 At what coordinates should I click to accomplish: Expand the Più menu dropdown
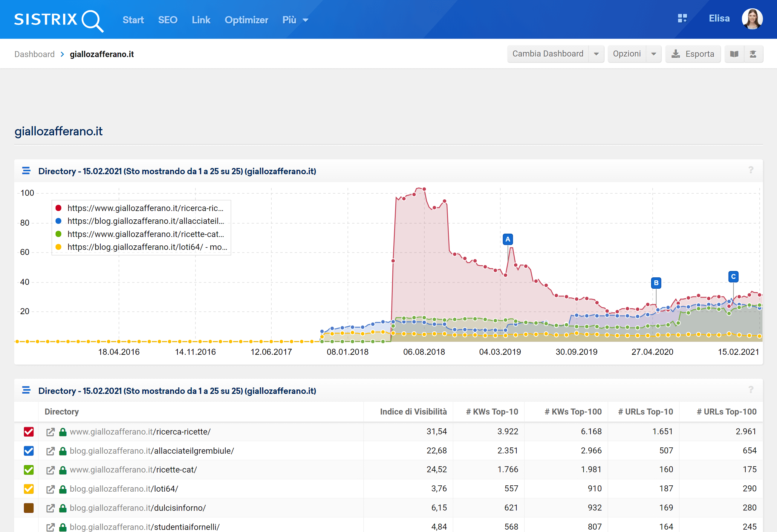point(295,20)
